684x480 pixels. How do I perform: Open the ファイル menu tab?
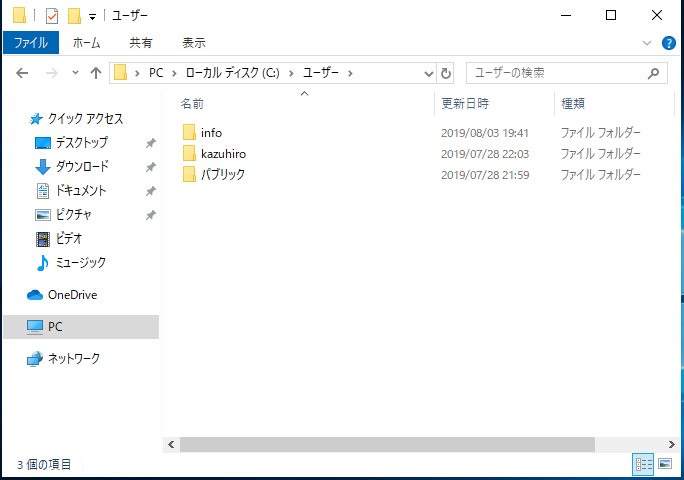[31, 43]
